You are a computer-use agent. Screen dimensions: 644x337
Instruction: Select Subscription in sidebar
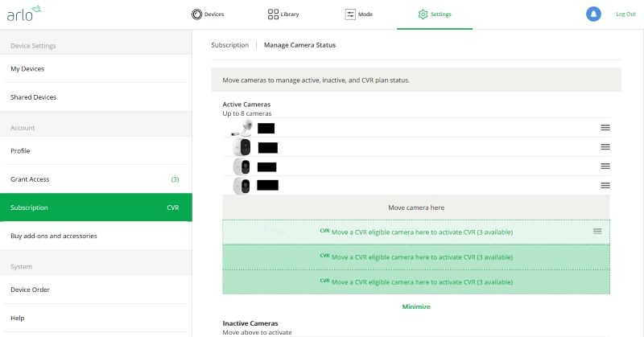(x=96, y=208)
